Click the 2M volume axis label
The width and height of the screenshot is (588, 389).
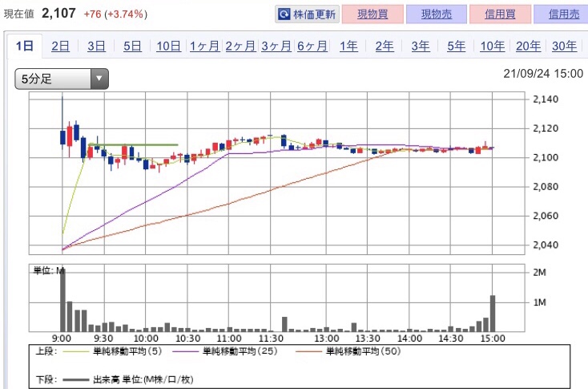[540, 273]
